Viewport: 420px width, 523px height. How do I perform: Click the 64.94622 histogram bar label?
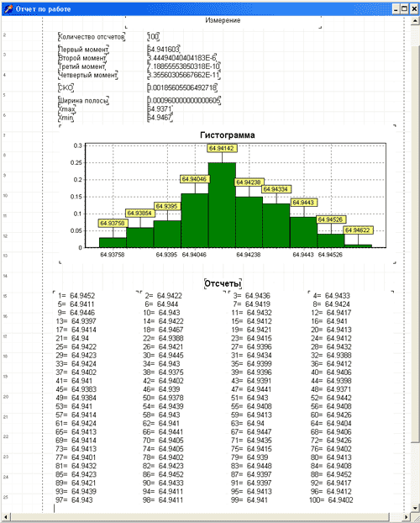[358, 230]
